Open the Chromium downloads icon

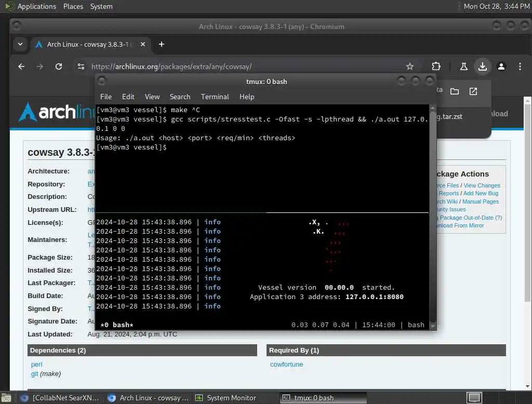pos(482,66)
